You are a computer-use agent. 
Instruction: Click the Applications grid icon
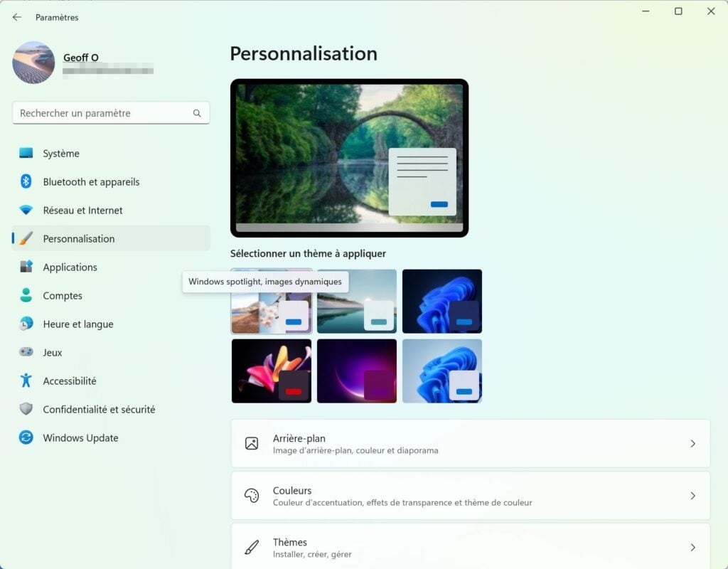26,267
